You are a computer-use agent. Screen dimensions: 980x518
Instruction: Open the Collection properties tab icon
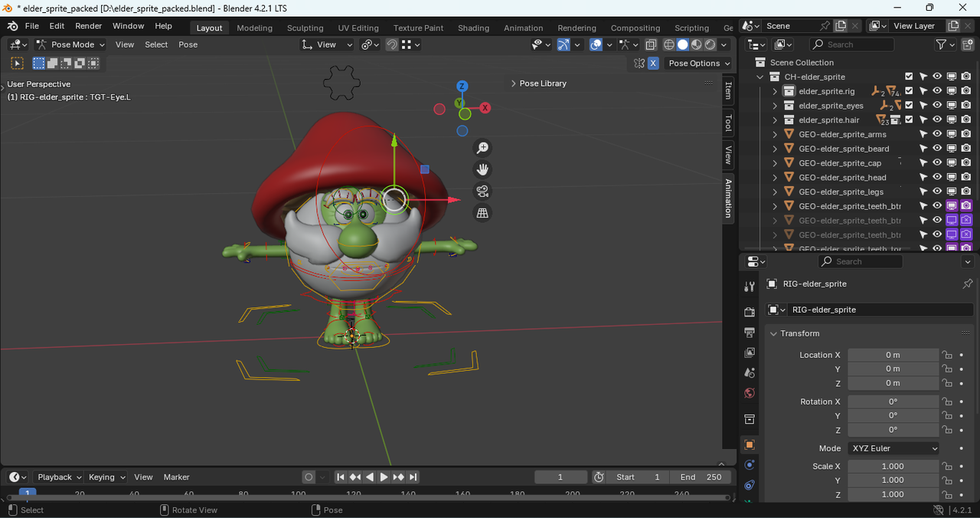pos(750,419)
